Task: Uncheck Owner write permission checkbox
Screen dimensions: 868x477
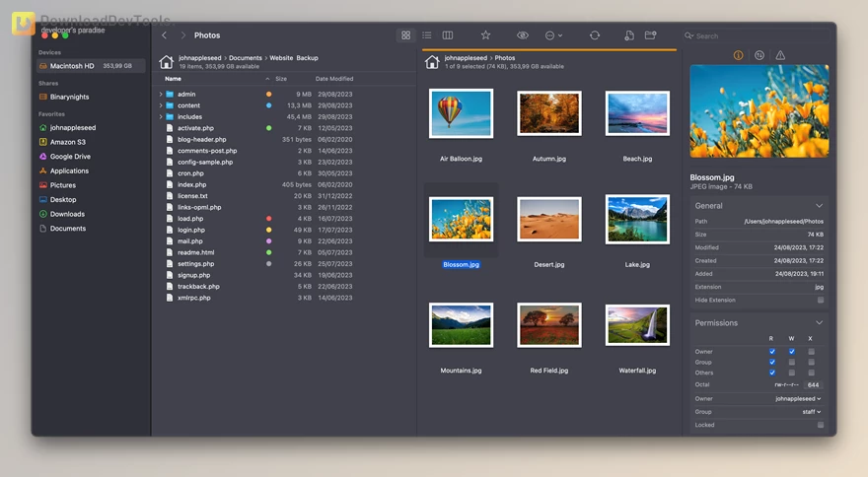Action: 791,352
